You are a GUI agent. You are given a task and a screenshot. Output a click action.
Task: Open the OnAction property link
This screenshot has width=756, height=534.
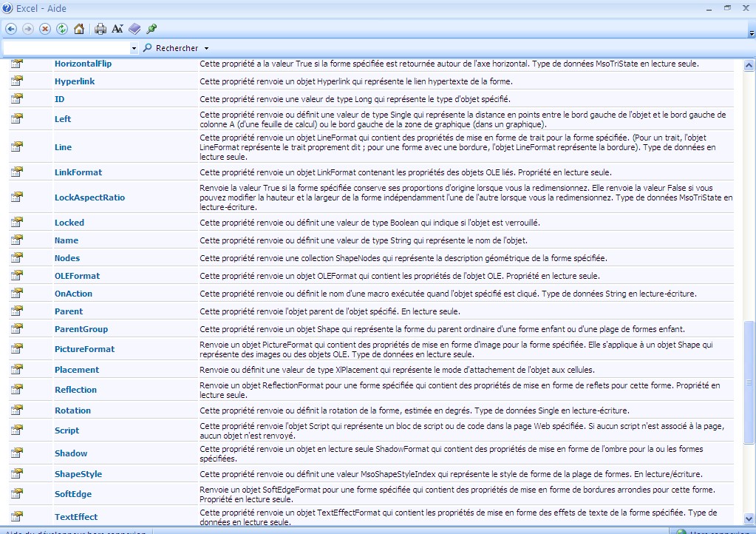coord(73,294)
